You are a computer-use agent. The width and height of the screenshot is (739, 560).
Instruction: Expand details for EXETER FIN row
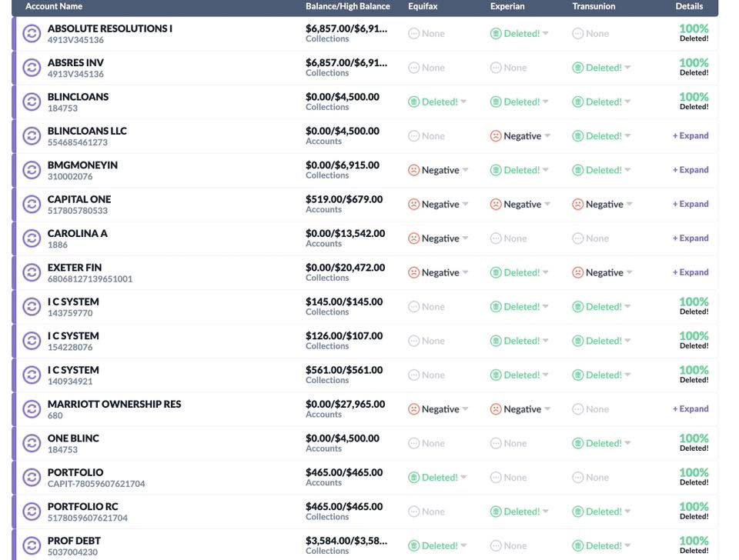(x=691, y=272)
